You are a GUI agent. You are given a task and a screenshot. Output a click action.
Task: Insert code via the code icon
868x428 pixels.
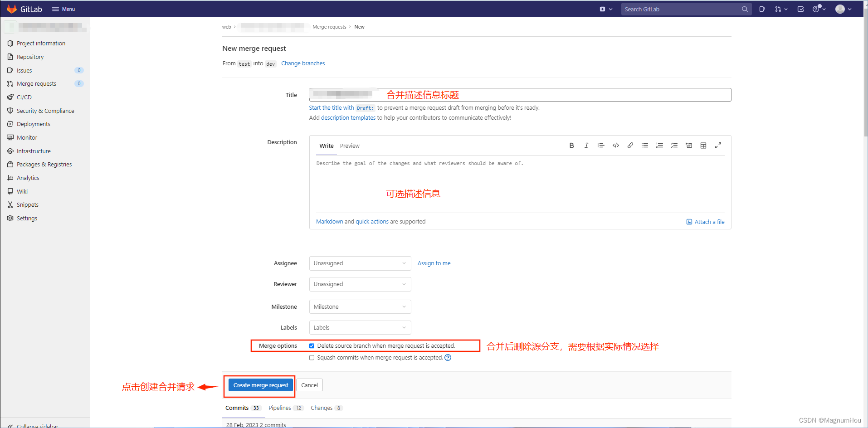(615, 146)
